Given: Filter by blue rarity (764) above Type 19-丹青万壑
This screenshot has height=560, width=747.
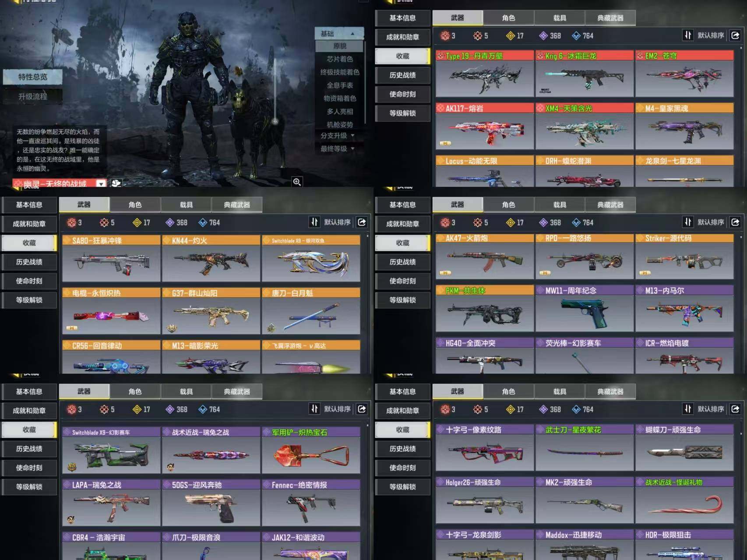Looking at the screenshot, I should tap(583, 36).
